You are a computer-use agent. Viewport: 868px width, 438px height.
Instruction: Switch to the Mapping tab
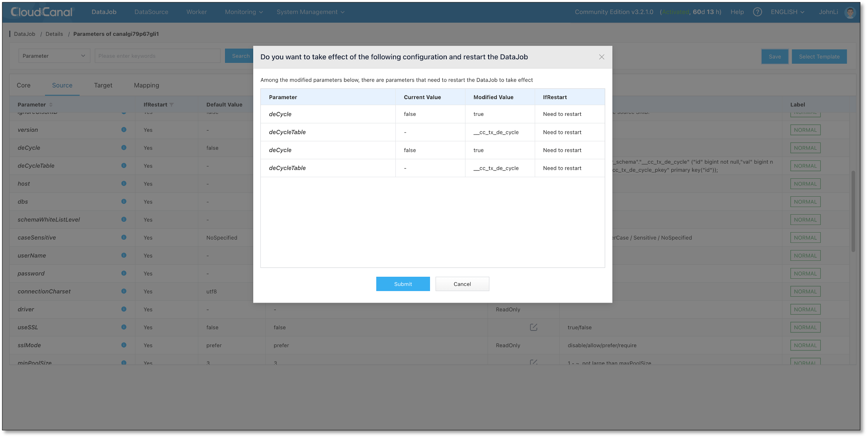pyautogui.click(x=147, y=85)
